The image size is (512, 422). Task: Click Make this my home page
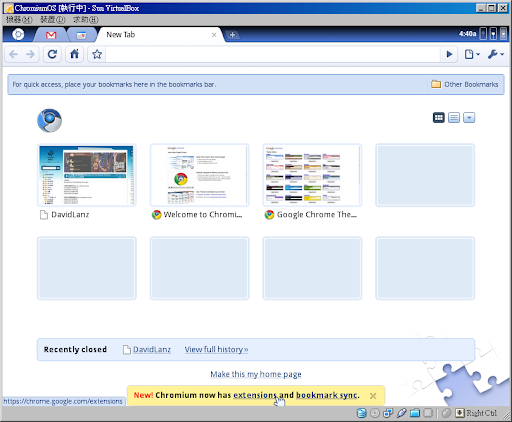256,374
